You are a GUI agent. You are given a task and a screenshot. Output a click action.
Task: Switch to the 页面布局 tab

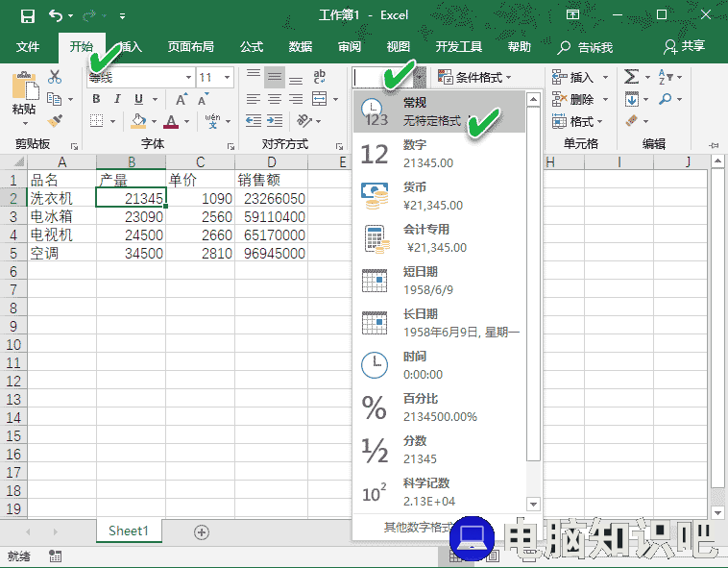[x=191, y=47]
